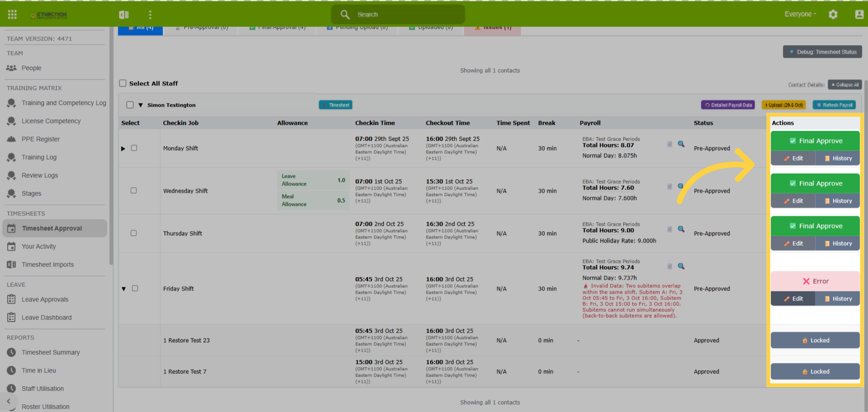Click the Kynection logo
The image size is (868, 412).
49,15
